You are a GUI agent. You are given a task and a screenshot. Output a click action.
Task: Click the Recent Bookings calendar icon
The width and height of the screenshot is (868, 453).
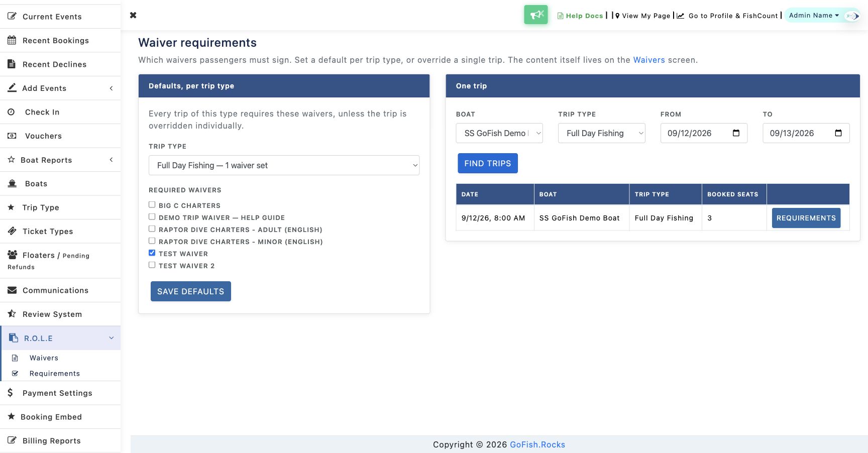coord(12,40)
